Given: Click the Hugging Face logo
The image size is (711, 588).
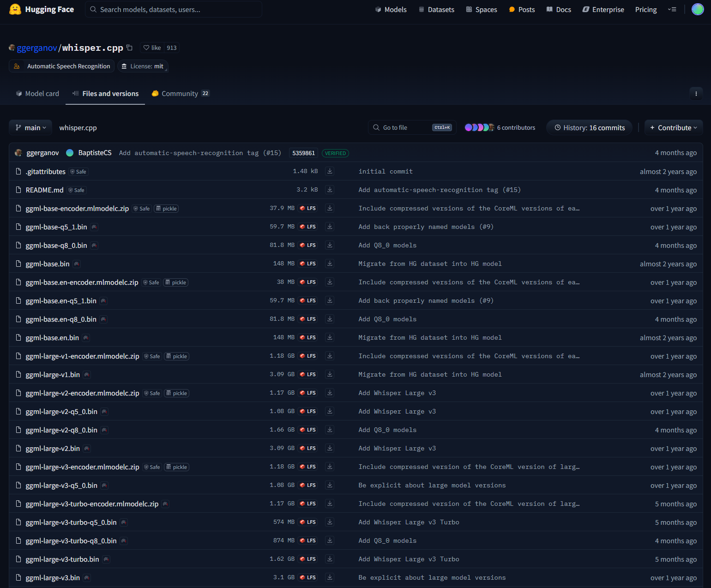Looking at the screenshot, I should [x=42, y=9].
